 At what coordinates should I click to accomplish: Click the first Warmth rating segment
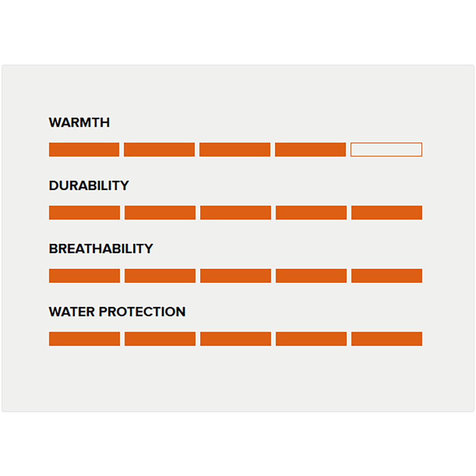coord(84,149)
